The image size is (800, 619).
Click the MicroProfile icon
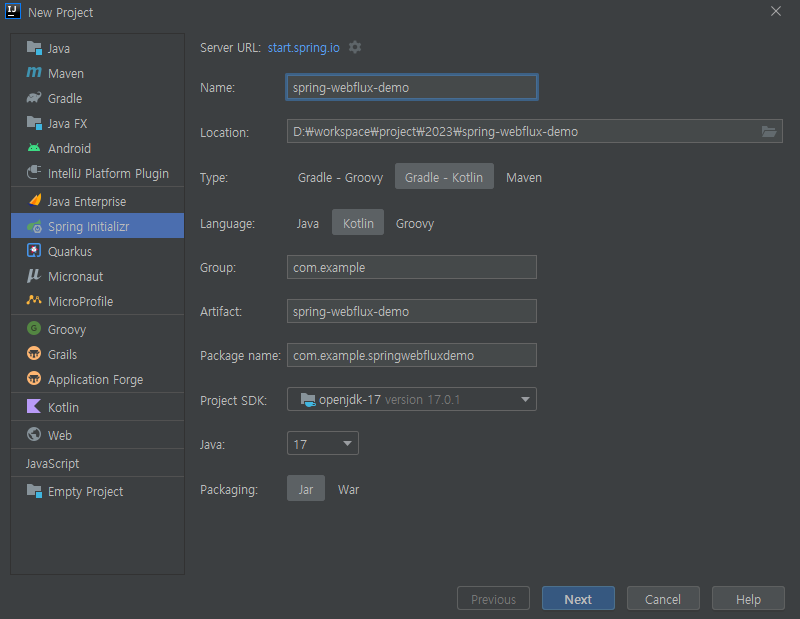click(x=34, y=300)
